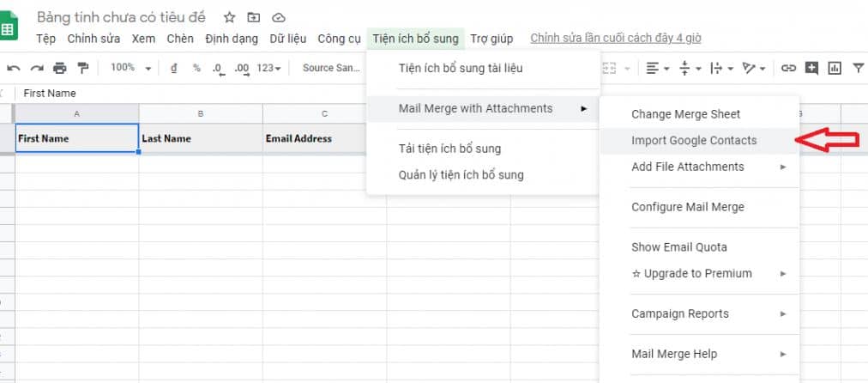Open the Dữ liệu menu
The image size is (868, 383).
(x=288, y=39)
